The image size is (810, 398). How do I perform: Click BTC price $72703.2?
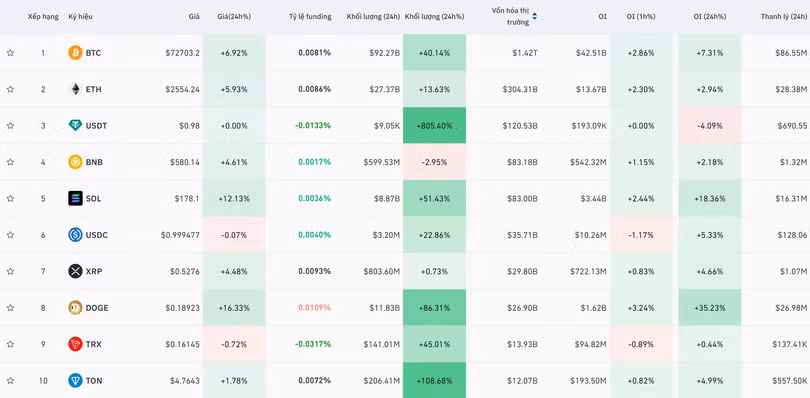point(182,53)
